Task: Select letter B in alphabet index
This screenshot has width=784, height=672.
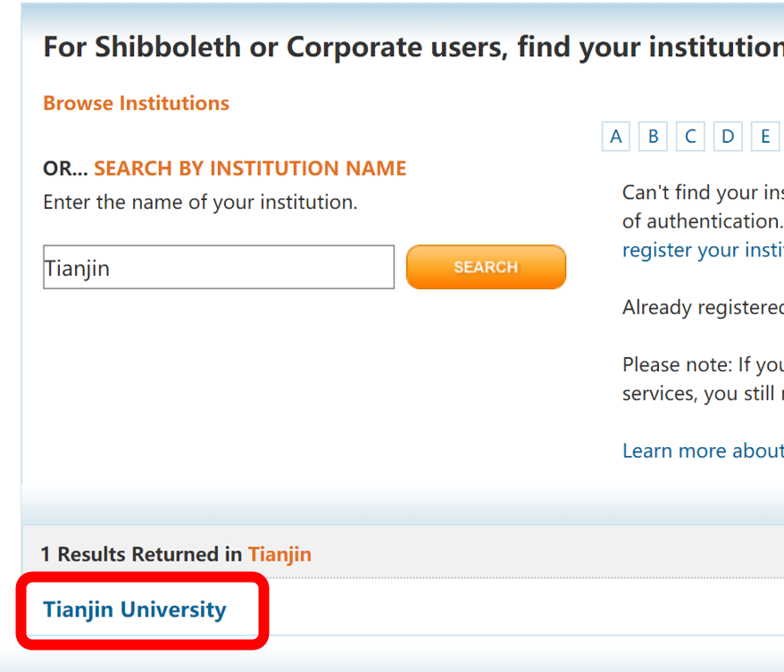Action: tap(653, 137)
